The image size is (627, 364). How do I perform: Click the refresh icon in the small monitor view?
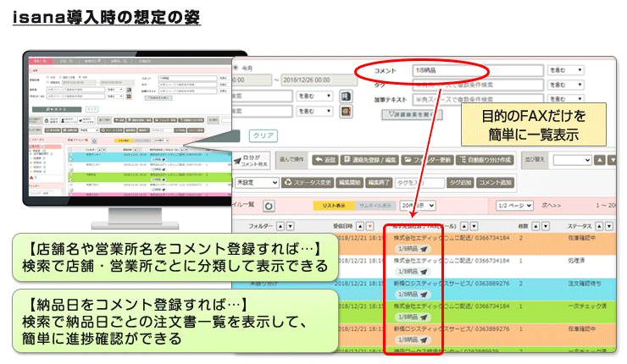tap(94, 141)
